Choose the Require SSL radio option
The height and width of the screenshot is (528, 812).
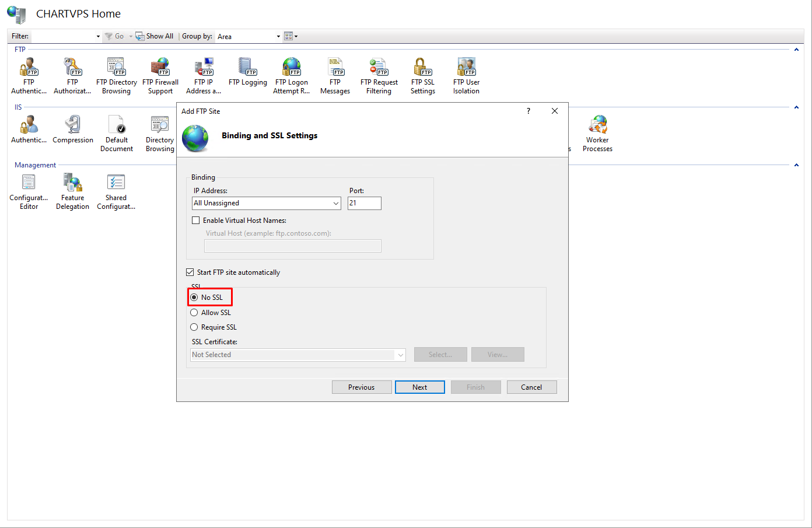click(194, 327)
